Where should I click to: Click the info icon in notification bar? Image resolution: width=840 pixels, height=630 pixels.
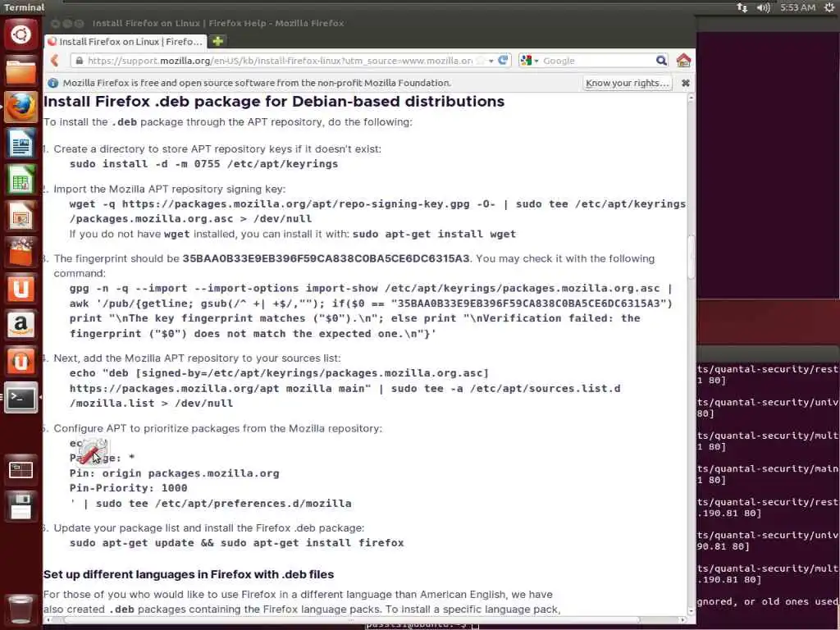point(53,83)
